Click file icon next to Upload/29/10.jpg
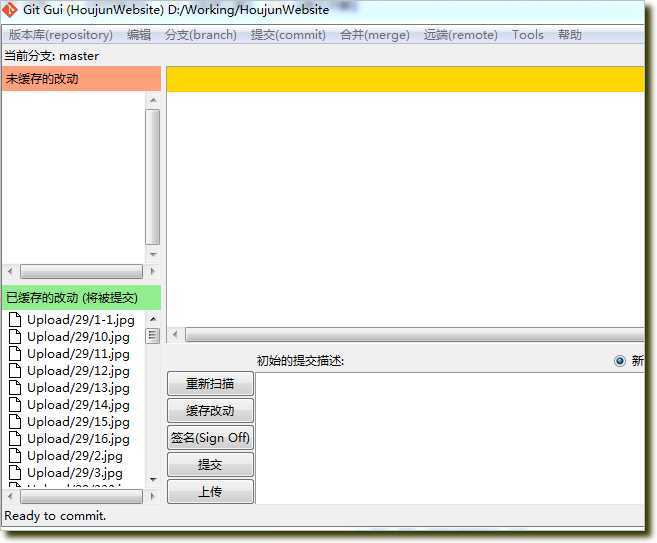The image size is (657, 543). click(15, 336)
